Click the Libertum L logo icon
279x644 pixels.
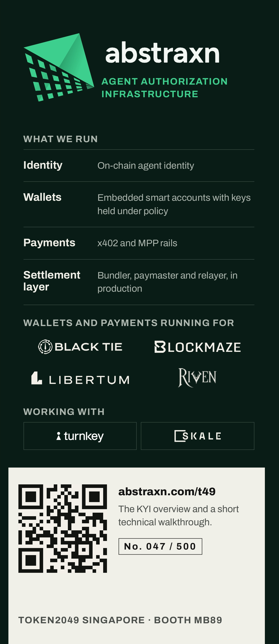pos(37,378)
